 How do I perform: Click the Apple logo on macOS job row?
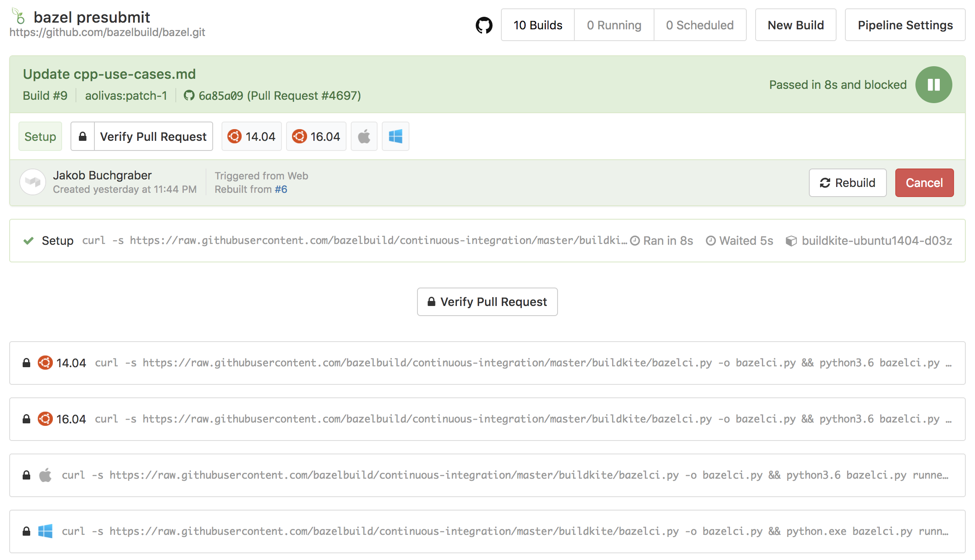coord(45,475)
